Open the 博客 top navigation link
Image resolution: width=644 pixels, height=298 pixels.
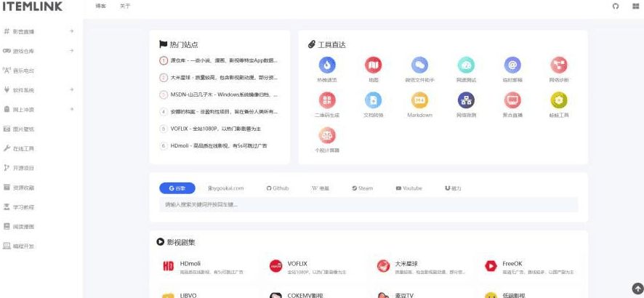tap(100, 6)
